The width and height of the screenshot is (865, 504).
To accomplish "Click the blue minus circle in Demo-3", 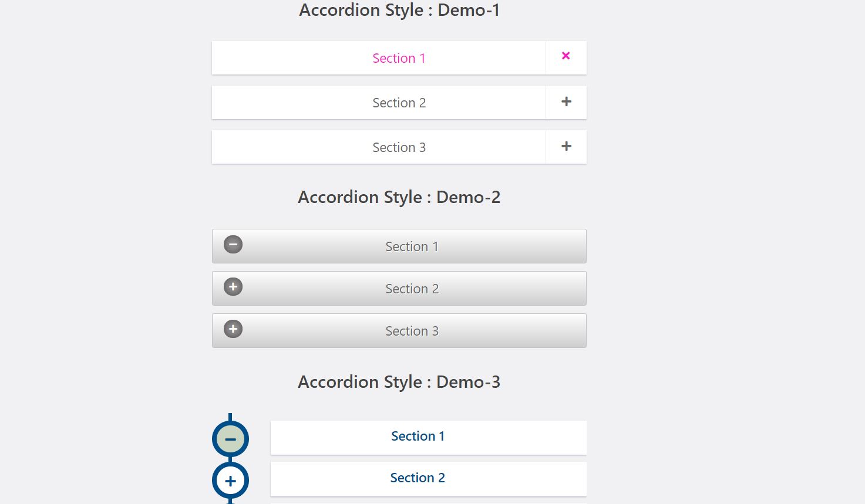I will (230, 439).
